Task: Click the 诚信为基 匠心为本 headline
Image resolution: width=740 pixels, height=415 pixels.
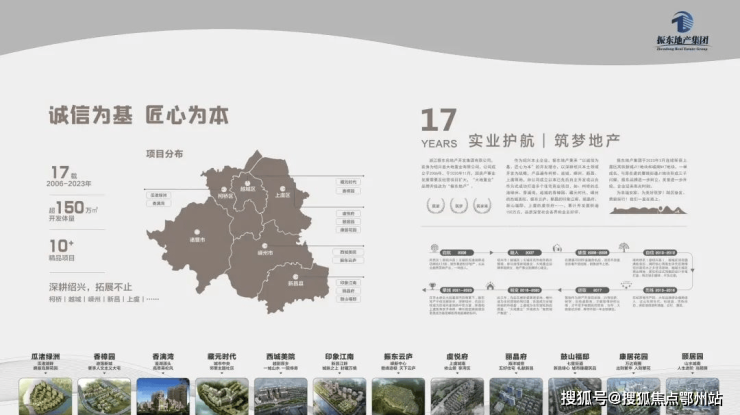Action: pyautogui.click(x=138, y=116)
